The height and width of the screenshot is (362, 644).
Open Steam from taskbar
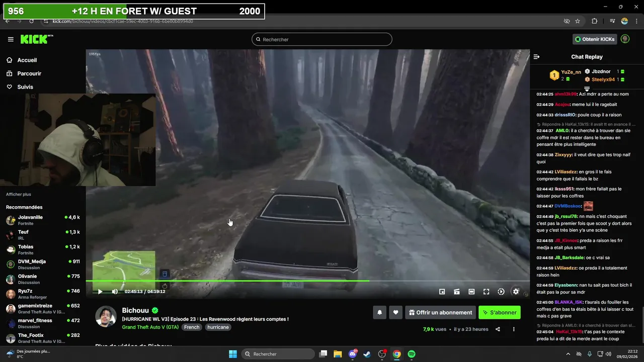pyautogui.click(x=367, y=354)
